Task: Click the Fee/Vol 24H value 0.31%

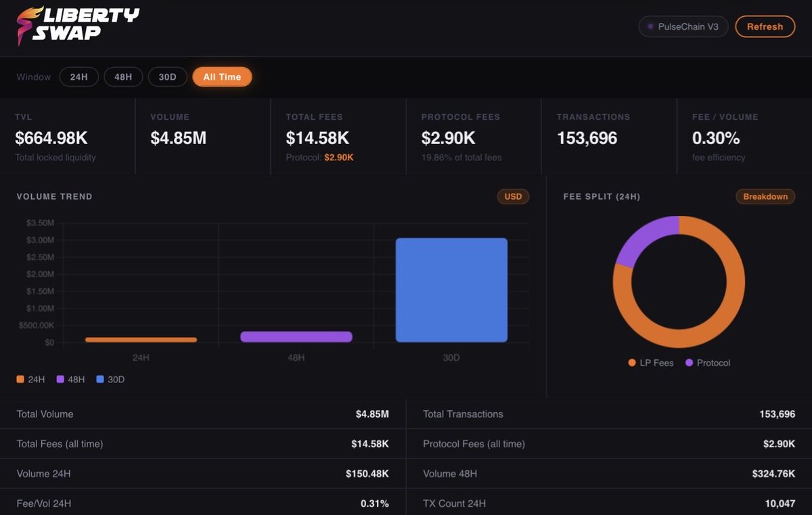Action: (x=375, y=503)
